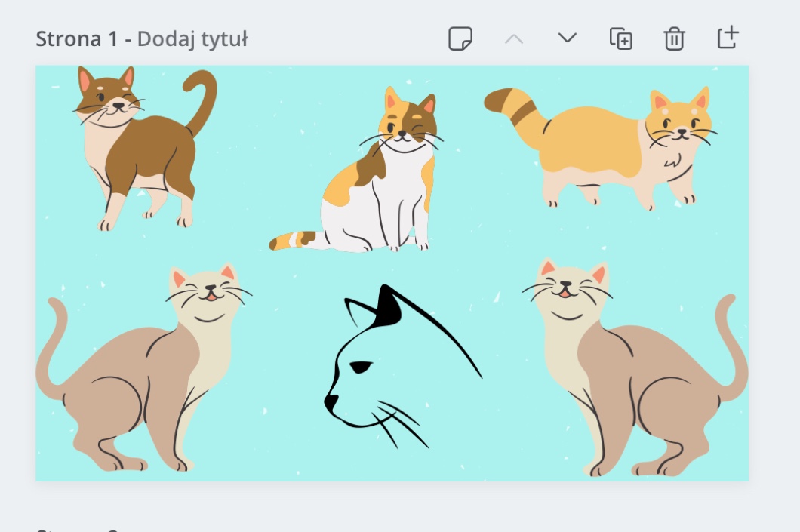Click the 'Strona 1' page label
This screenshot has height=532, width=800.
[x=76, y=39]
